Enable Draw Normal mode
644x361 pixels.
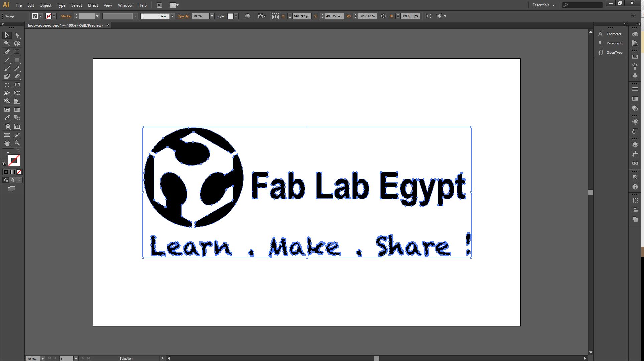pyautogui.click(x=6, y=180)
